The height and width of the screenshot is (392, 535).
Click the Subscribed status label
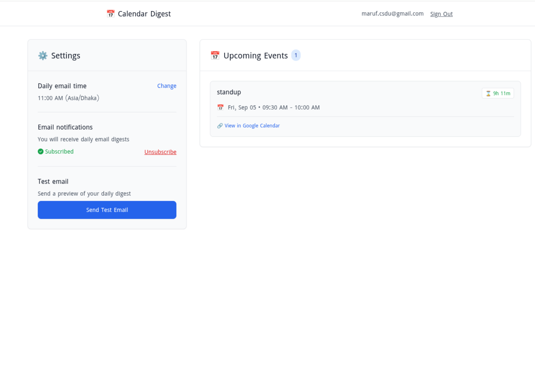pos(59,151)
